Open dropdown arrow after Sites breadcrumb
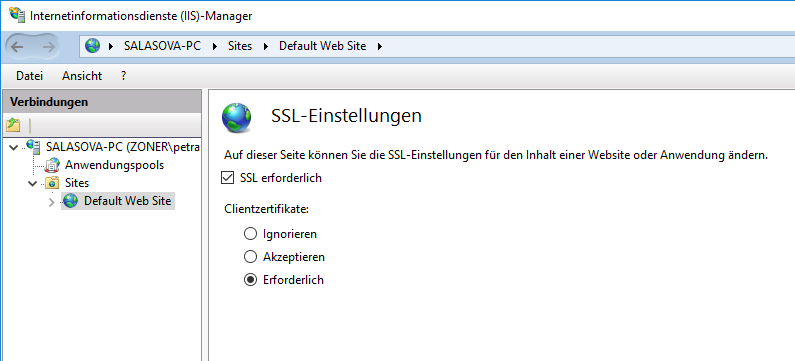The width and height of the screenshot is (795, 361). pyautogui.click(x=265, y=46)
